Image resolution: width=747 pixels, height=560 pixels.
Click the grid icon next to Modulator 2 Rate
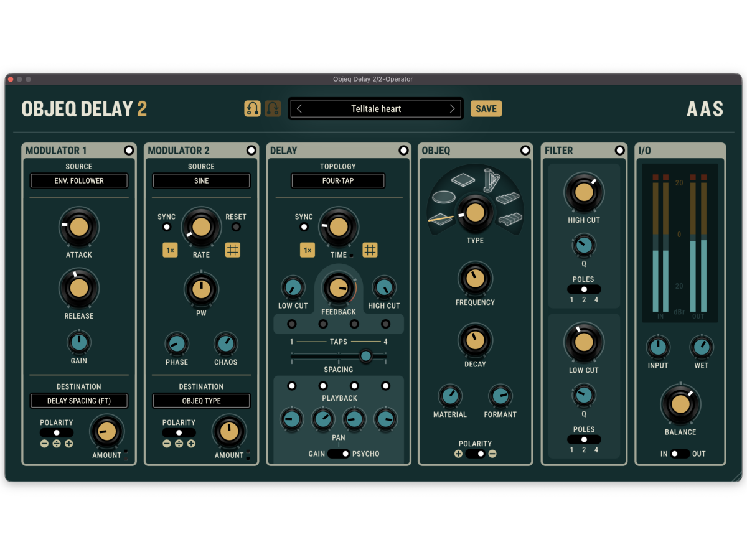pos(233,250)
